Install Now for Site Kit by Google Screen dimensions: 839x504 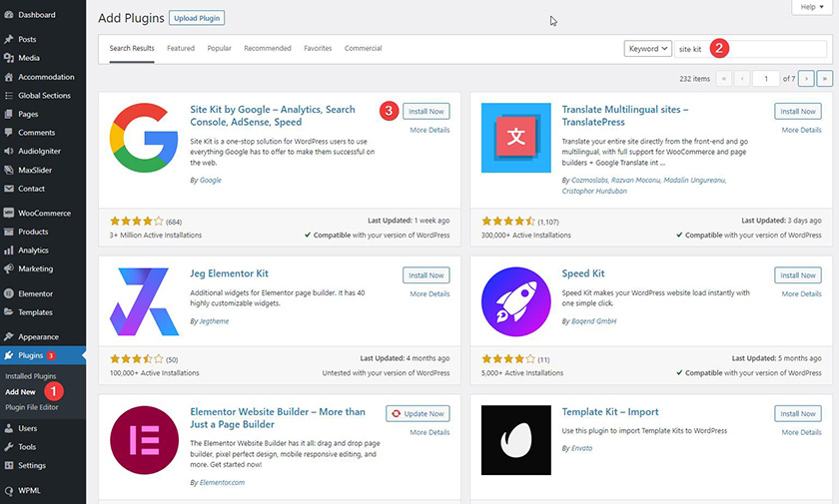click(425, 111)
